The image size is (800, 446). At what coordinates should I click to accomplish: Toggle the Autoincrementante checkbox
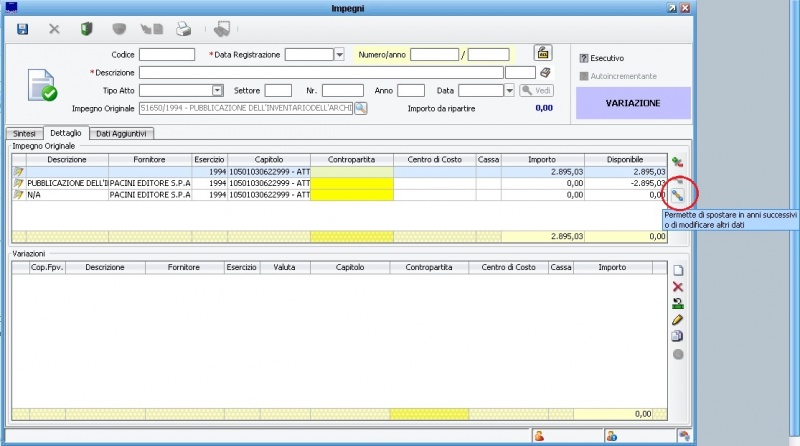pyautogui.click(x=584, y=76)
